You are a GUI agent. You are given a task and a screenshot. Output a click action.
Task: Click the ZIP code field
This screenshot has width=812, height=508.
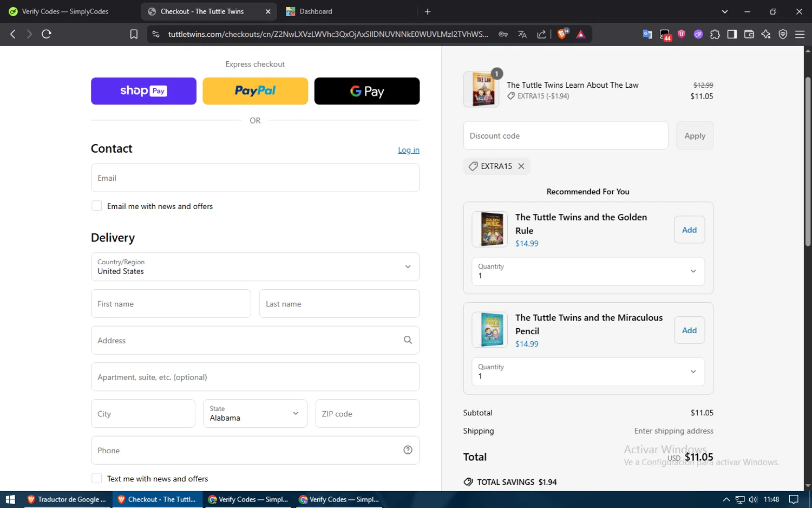pyautogui.click(x=368, y=413)
